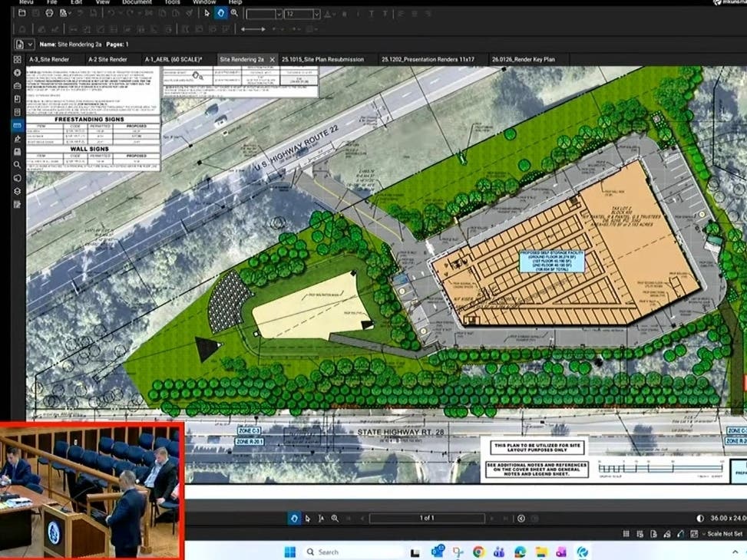Open the font size dropdown showing 12
747x560 pixels.
(315, 13)
